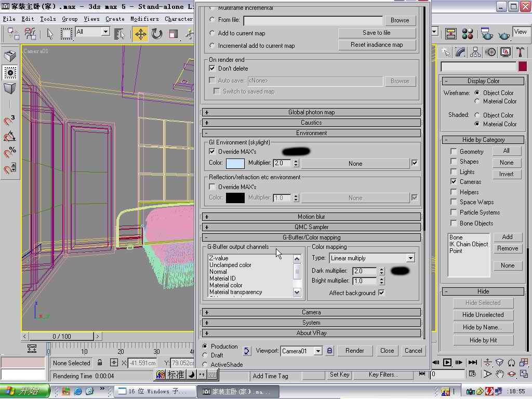Click the Render button
This screenshot has height=399, width=532.
coord(354,351)
